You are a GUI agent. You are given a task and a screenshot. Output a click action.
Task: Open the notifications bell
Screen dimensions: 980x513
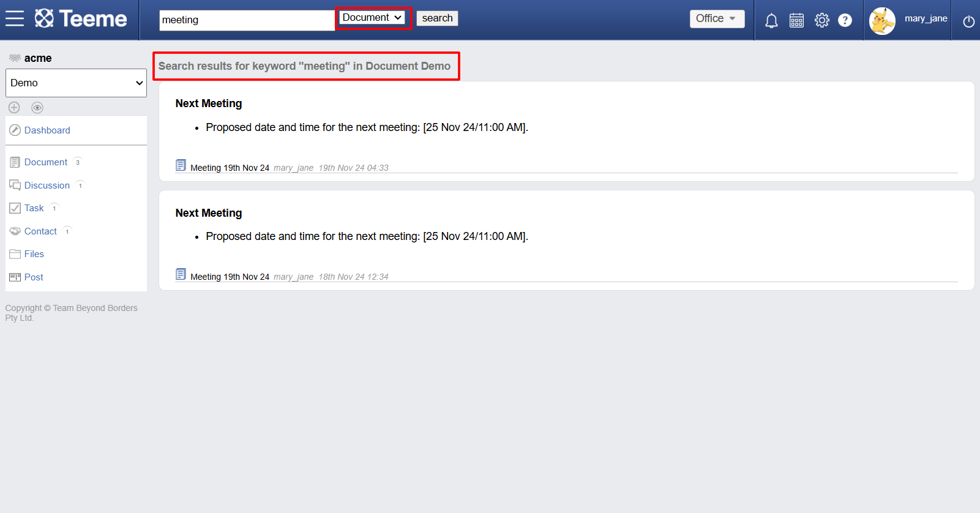[x=771, y=20]
